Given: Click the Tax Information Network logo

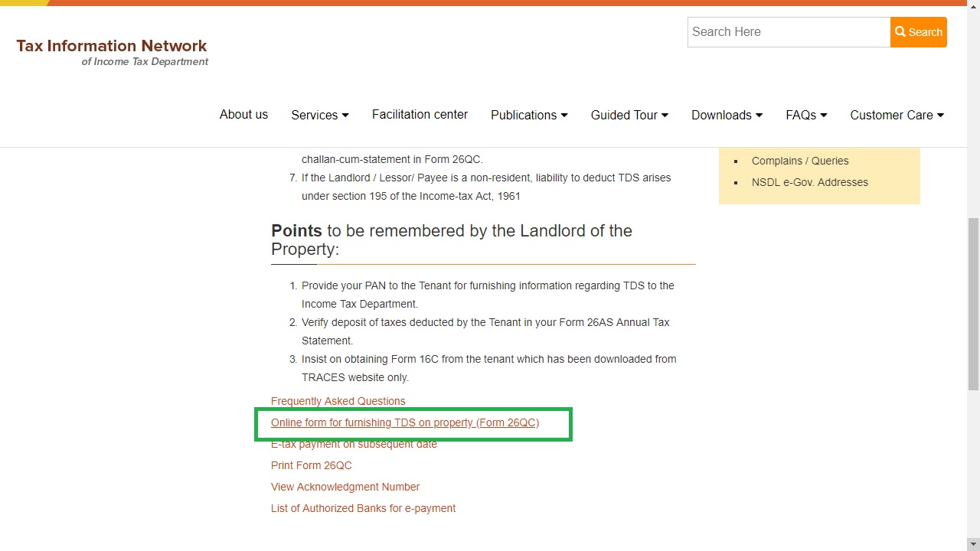Looking at the screenshot, I should coord(111,50).
